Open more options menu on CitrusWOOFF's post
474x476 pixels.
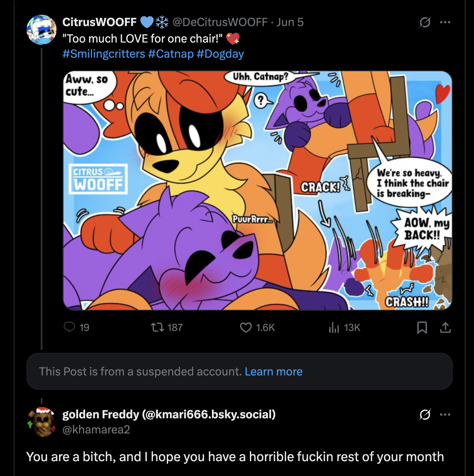tap(445, 22)
